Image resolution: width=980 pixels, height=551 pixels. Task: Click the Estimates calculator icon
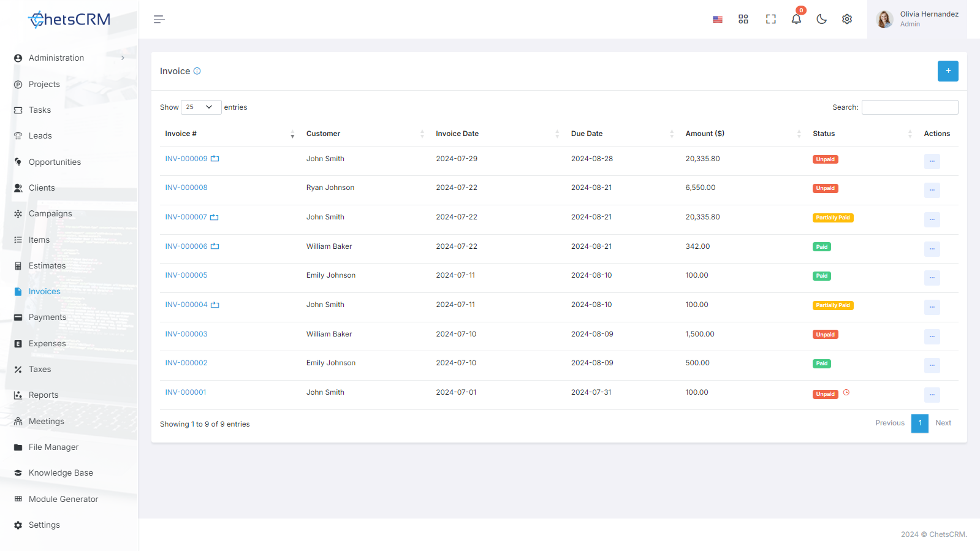coord(18,266)
